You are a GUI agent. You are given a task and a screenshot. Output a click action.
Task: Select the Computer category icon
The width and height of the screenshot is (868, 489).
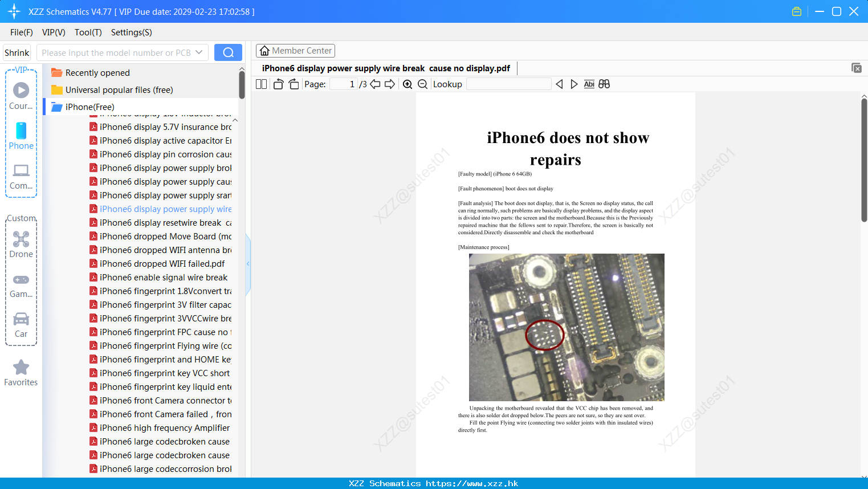[21, 177]
